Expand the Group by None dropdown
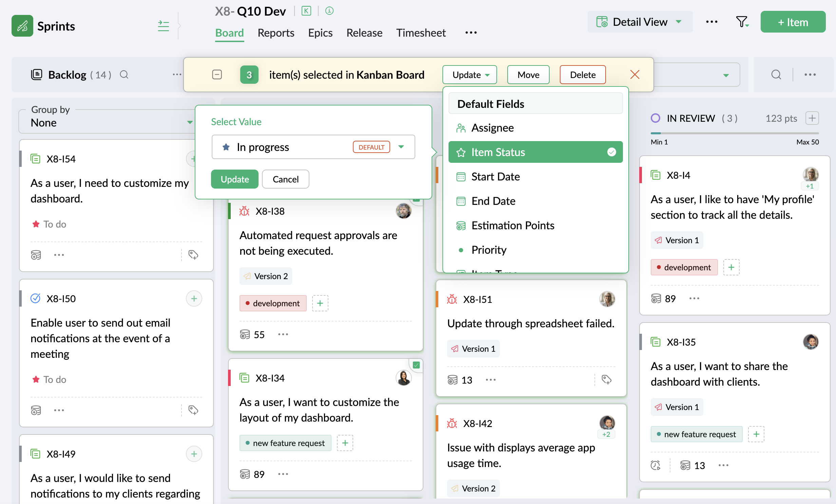Image resolution: width=836 pixels, height=504 pixels. click(x=190, y=122)
